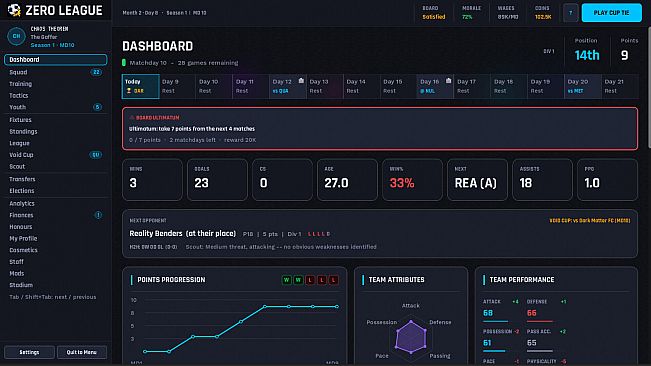Click the calendar icon on Day 16
651x366 pixels.
click(448, 81)
